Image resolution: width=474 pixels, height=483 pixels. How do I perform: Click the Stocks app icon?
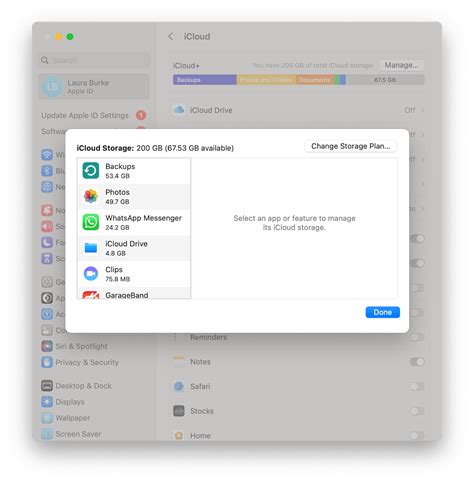pos(179,411)
